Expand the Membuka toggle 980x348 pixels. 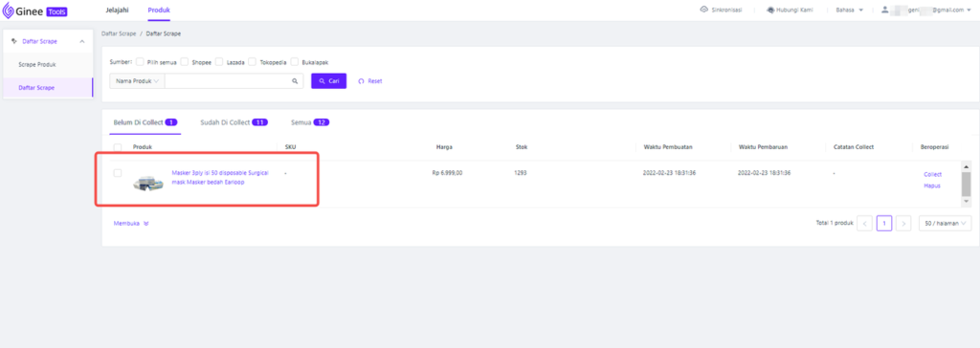tap(131, 223)
